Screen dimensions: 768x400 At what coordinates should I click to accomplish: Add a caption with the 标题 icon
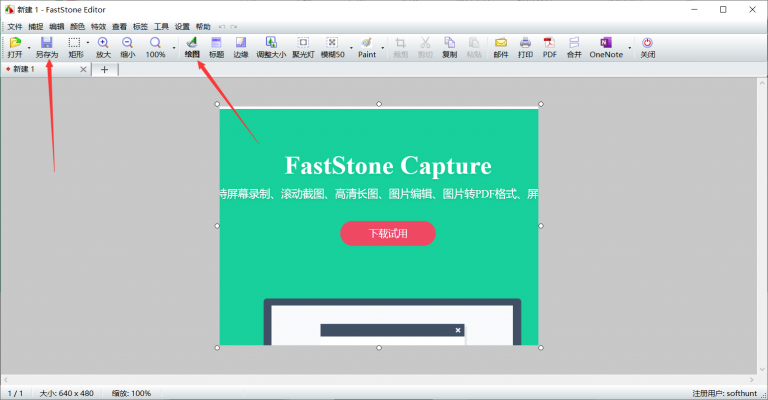[x=216, y=47]
